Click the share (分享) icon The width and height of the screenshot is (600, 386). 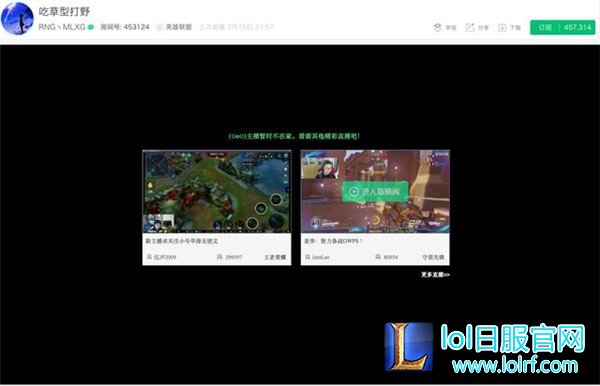pos(470,28)
